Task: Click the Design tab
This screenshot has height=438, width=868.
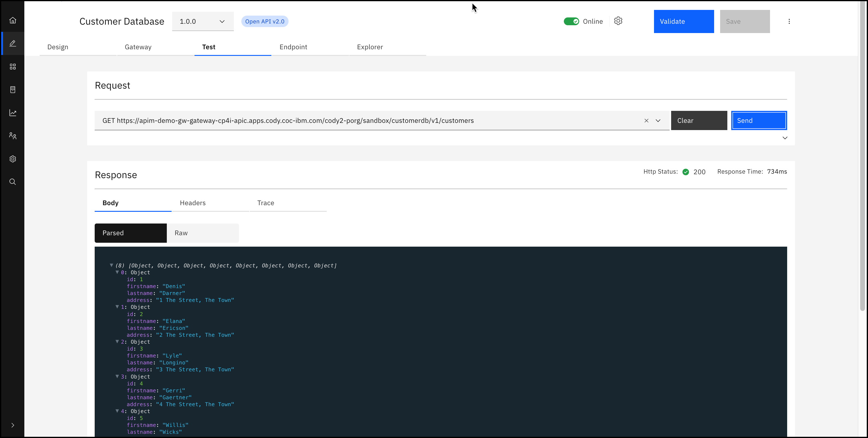Action: click(x=58, y=47)
